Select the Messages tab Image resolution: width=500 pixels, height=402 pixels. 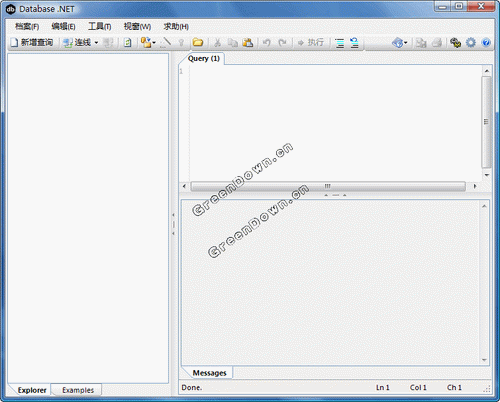coord(209,373)
